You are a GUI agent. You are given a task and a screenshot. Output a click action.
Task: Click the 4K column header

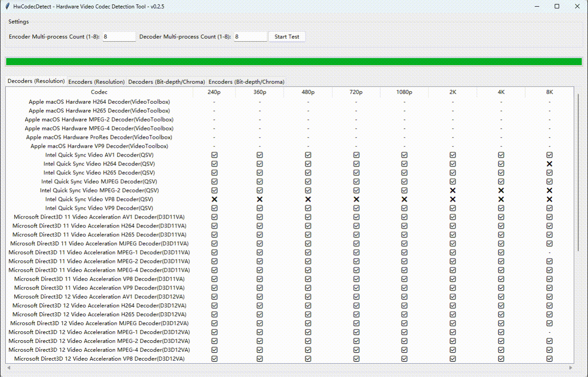[x=501, y=92]
